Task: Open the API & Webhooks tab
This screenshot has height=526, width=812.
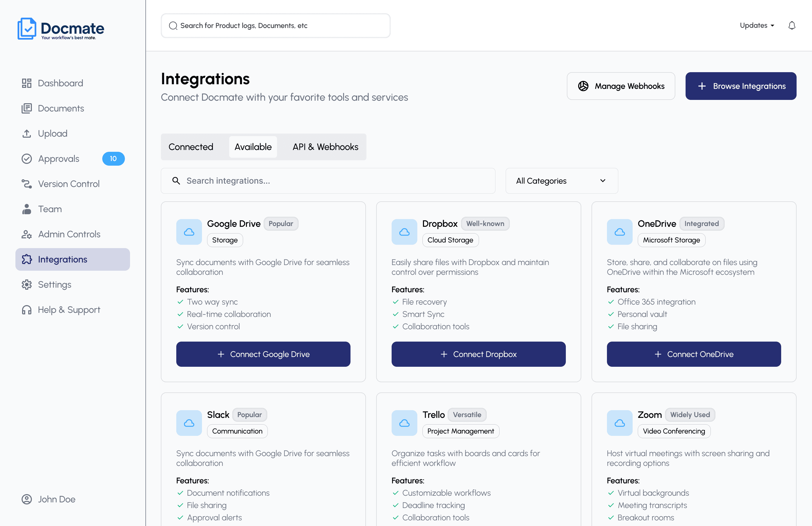Action: (325, 147)
